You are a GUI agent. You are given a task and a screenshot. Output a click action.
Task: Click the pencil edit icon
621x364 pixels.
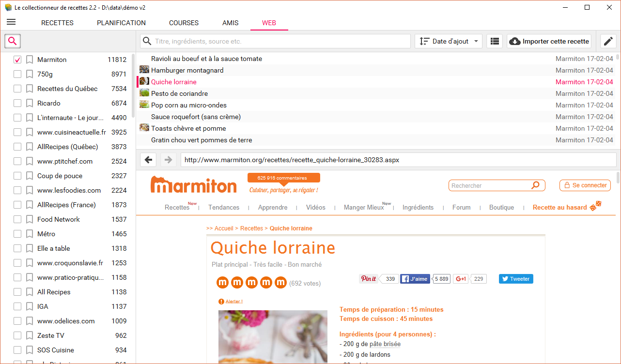pyautogui.click(x=608, y=41)
